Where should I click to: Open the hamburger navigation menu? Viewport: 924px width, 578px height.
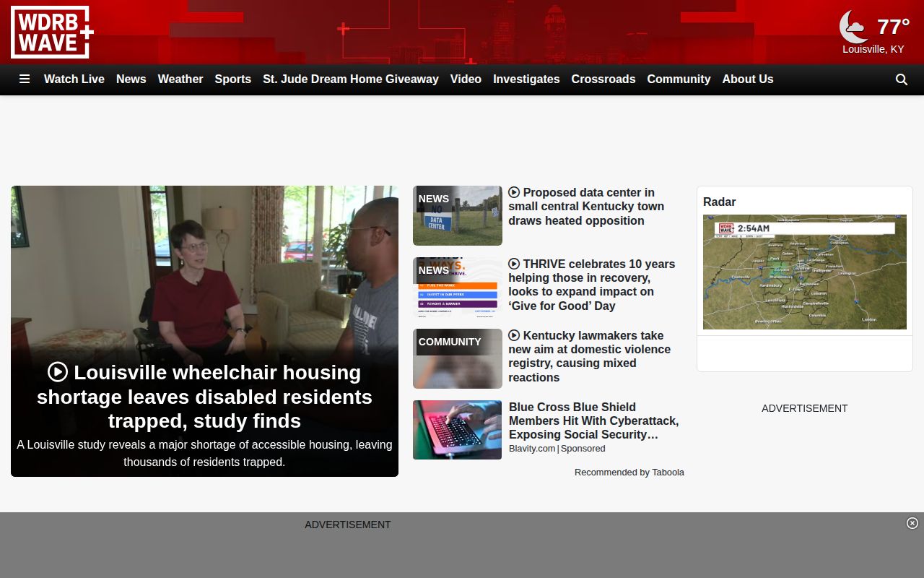pos(25,79)
